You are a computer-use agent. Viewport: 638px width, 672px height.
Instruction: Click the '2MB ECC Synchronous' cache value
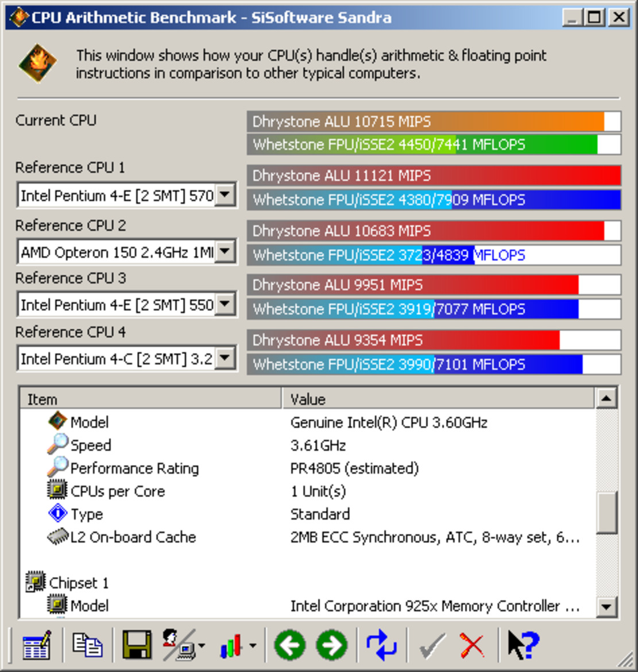point(435,536)
